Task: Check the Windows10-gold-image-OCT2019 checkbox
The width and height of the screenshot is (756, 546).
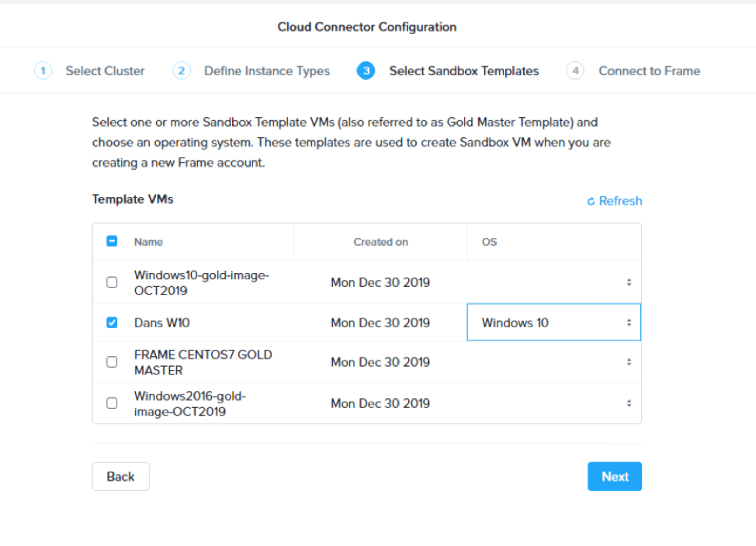Action: point(112,282)
